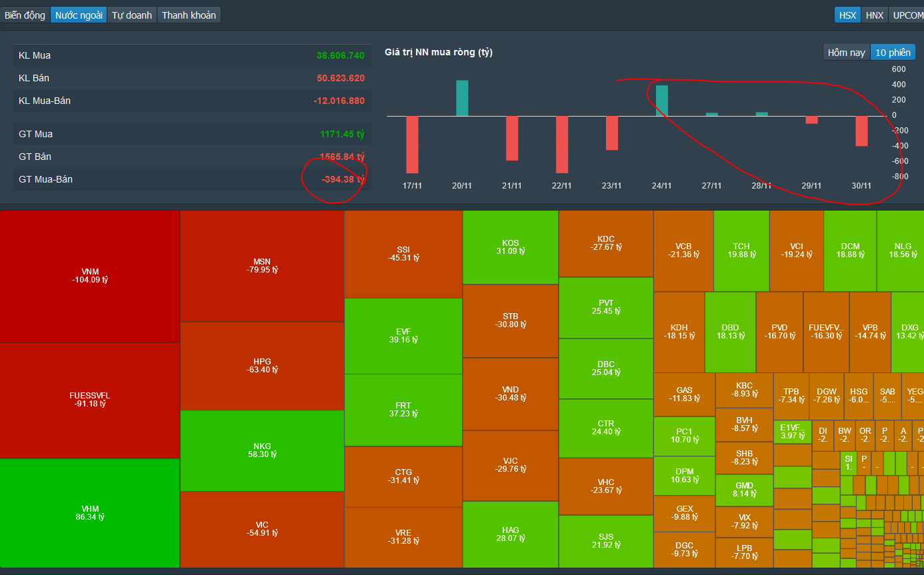Select the EVF treemap tile

pos(403,336)
